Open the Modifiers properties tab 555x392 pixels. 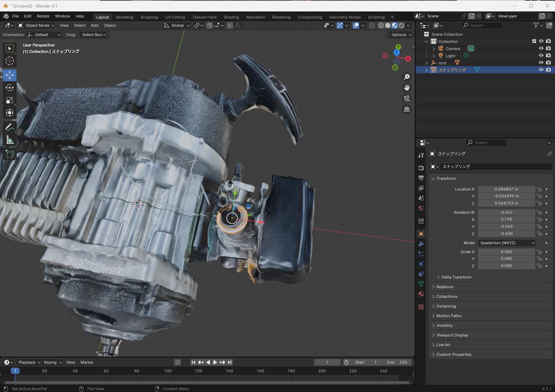pos(421,244)
